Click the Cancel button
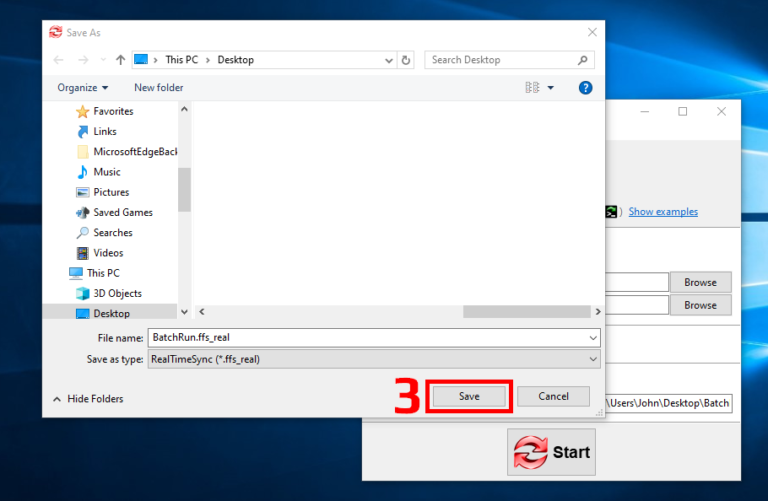768x501 pixels. click(x=553, y=396)
